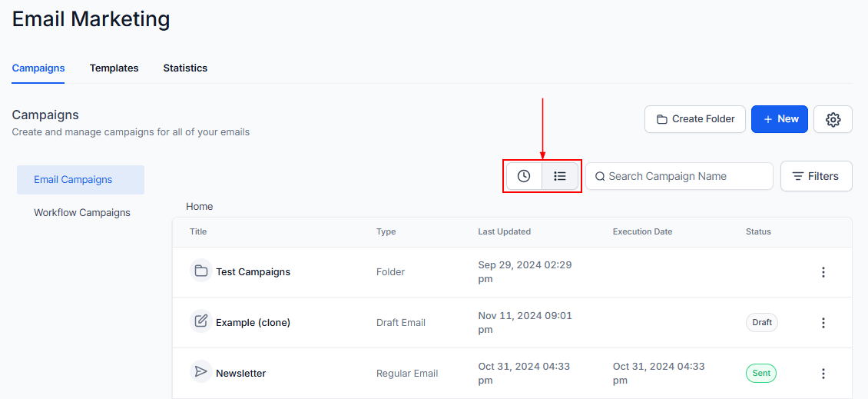
Task: Open the Newsletter campaign title
Action: click(x=240, y=374)
